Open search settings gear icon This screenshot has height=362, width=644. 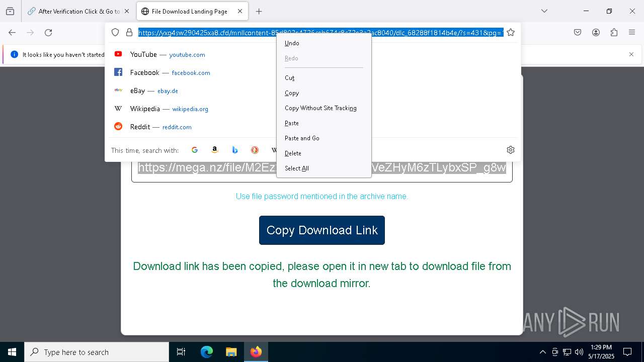coord(511,150)
